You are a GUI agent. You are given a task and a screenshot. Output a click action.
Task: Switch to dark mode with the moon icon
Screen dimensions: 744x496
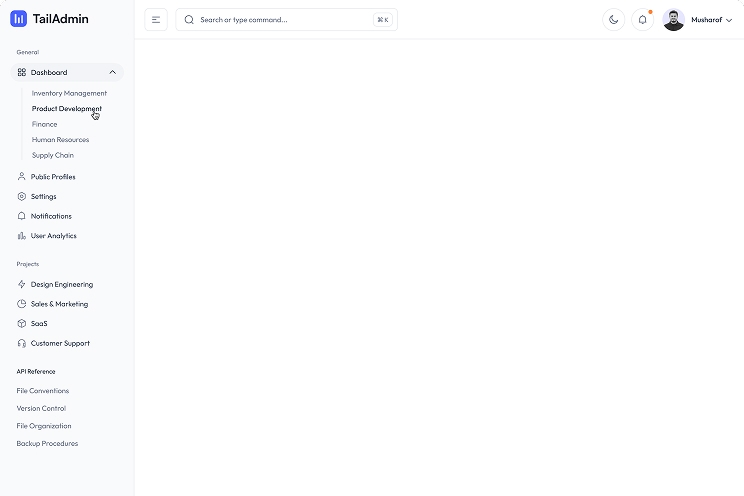[x=614, y=19]
